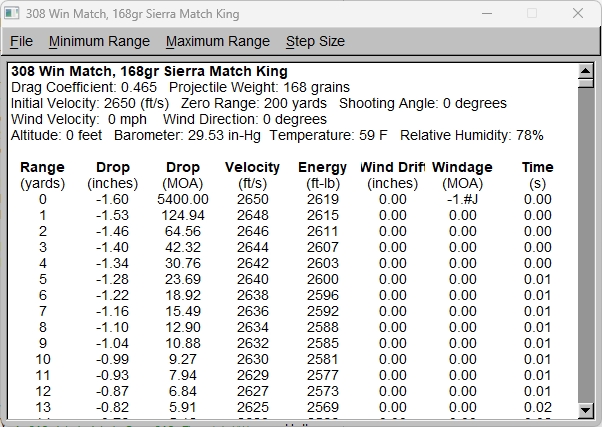This screenshot has height=427, width=602.
Task: Click 'Relative Humidity: 78%' text
Action: [472, 136]
